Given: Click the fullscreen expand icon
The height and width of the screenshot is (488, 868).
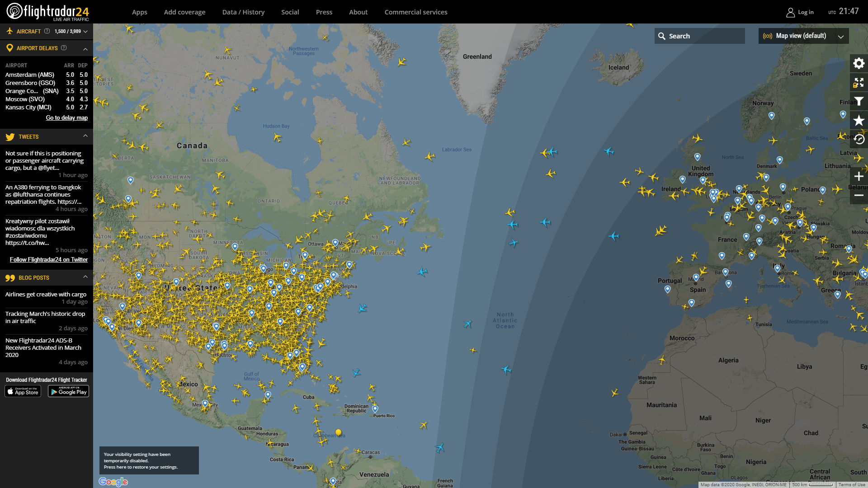Looking at the screenshot, I should click(x=859, y=82).
